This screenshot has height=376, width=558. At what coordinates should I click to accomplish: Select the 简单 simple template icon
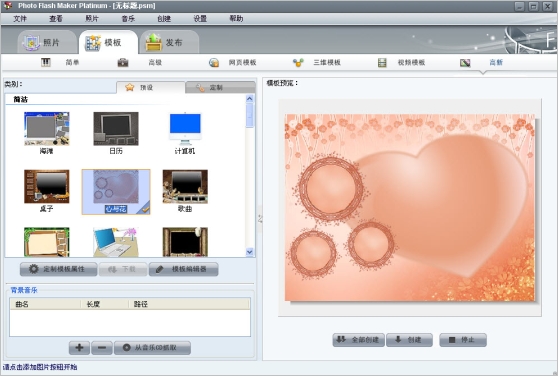[x=46, y=63]
